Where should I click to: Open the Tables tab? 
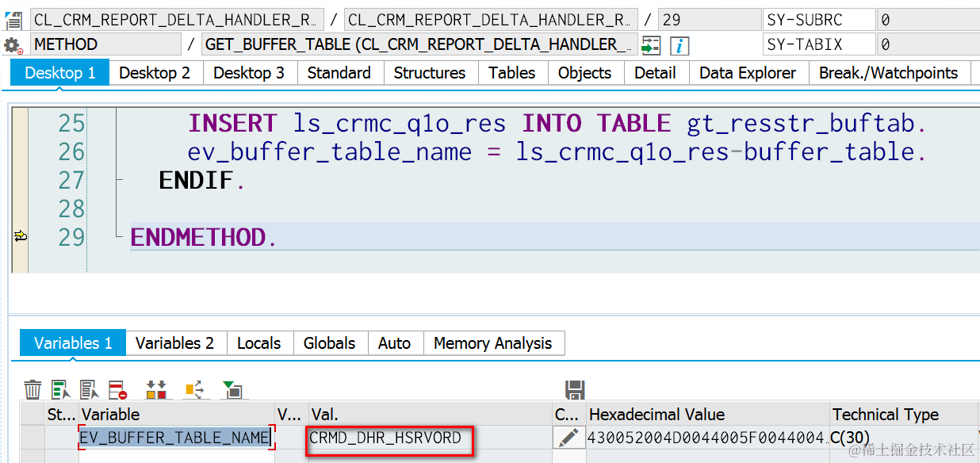[x=512, y=73]
